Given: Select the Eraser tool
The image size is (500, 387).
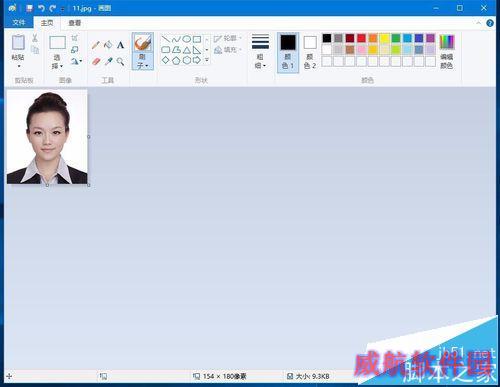Looking at the screenshot, I should 96,61.
